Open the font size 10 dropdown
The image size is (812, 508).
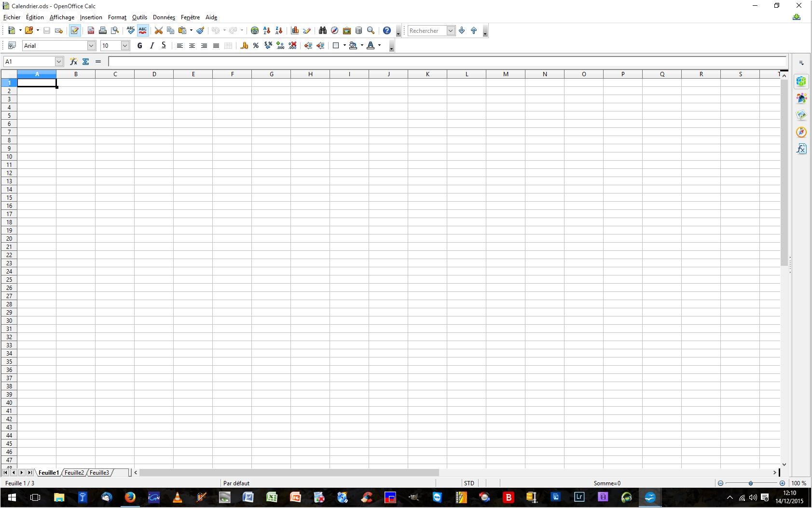(x=125, y=45)
